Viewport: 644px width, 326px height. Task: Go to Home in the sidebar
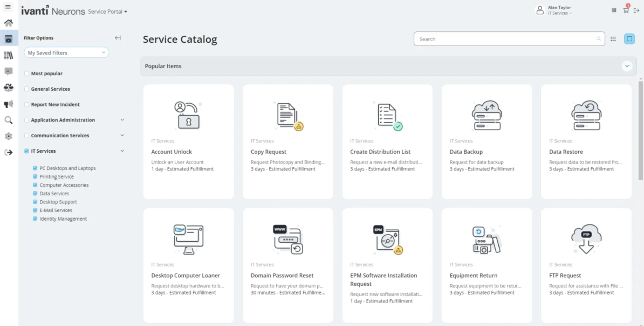tap(9, 23)
